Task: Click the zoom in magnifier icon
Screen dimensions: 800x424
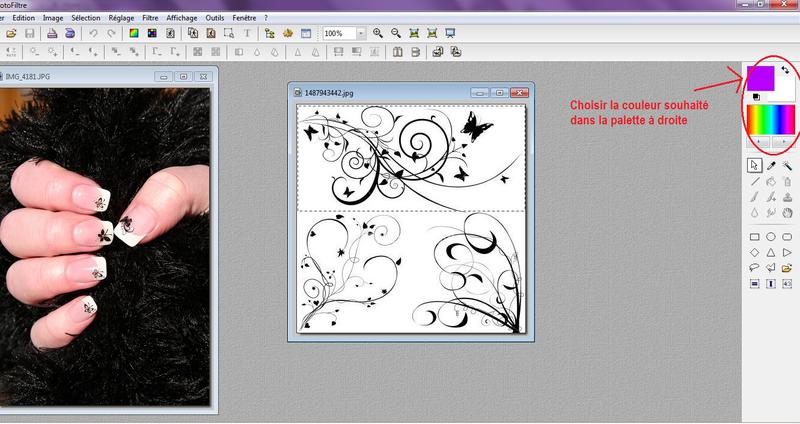Action: [x=378, y=33]
